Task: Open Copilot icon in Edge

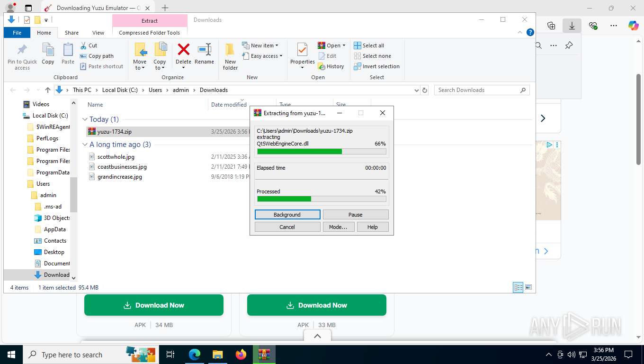Action: pyautogui.click(x=634, y=26)
